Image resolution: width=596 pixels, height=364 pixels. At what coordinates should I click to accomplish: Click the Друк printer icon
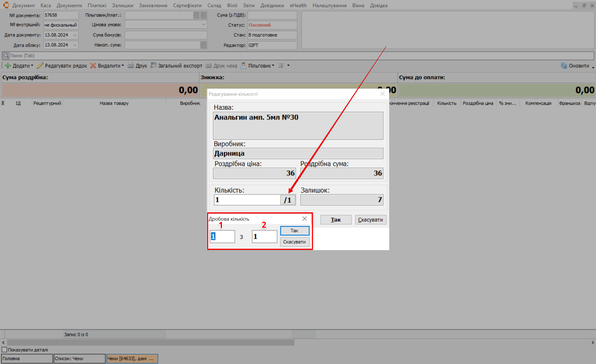131,66
